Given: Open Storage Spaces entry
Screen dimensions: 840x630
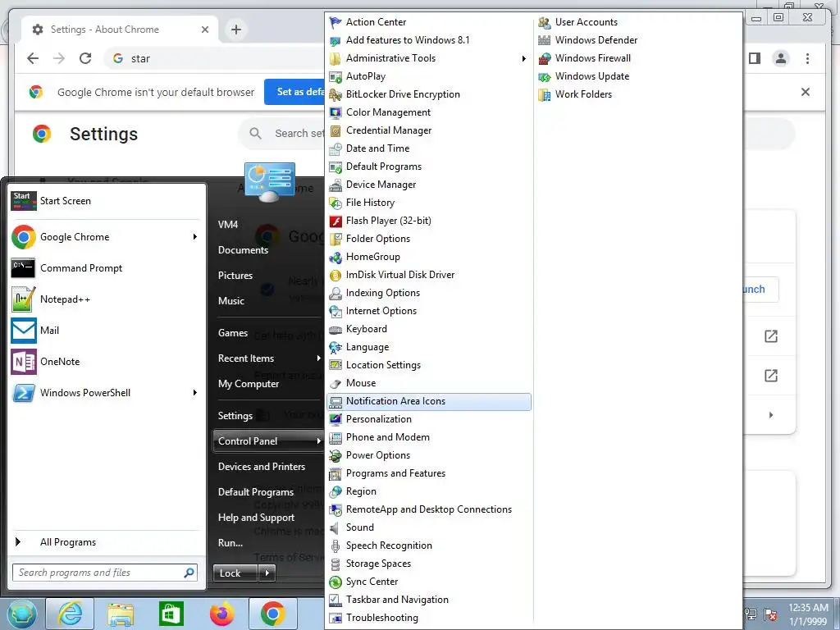Looking at the screenshot, I should coord(429,564).
